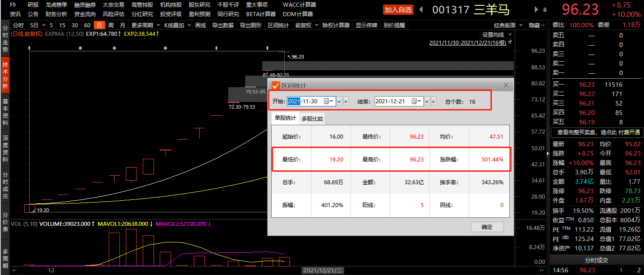Open the 设置均线 dropdown
Screen dimensions: 644x275
point(495,34)
